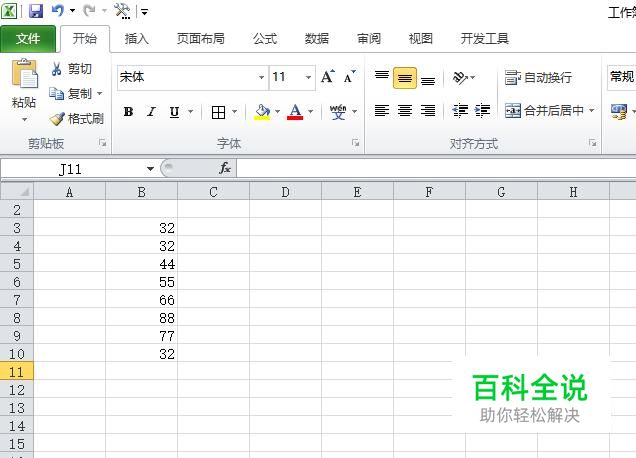
Task: Open the paste options arrow under 粘贴
Action: 24,120
